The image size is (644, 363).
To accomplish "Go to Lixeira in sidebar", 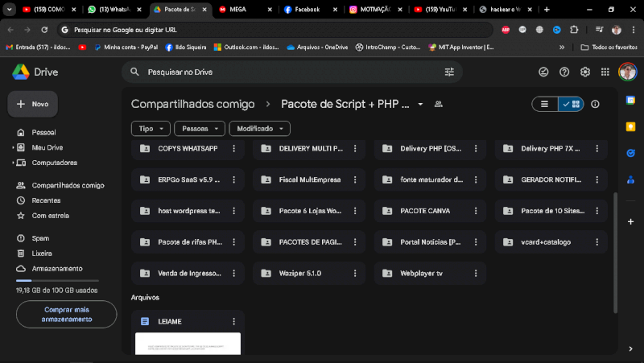I will point(42,253).
